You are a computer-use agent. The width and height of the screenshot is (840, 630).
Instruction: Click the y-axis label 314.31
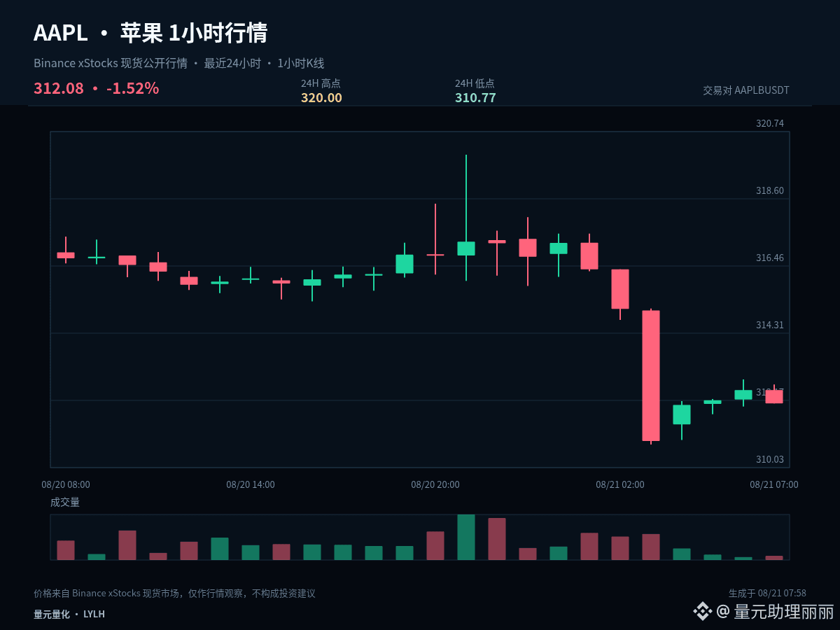(x=770, y=325)
